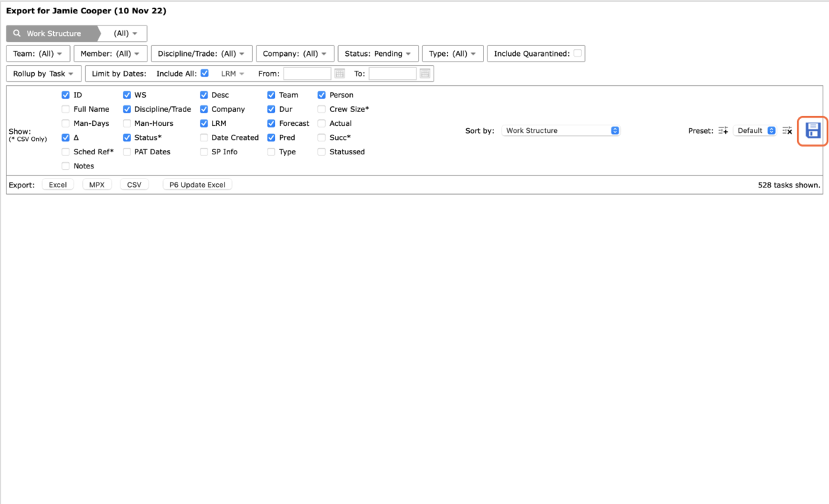The image size is (829, 504).
Task: Uncheck the Forecast checkbox
Action: (271, 124)
